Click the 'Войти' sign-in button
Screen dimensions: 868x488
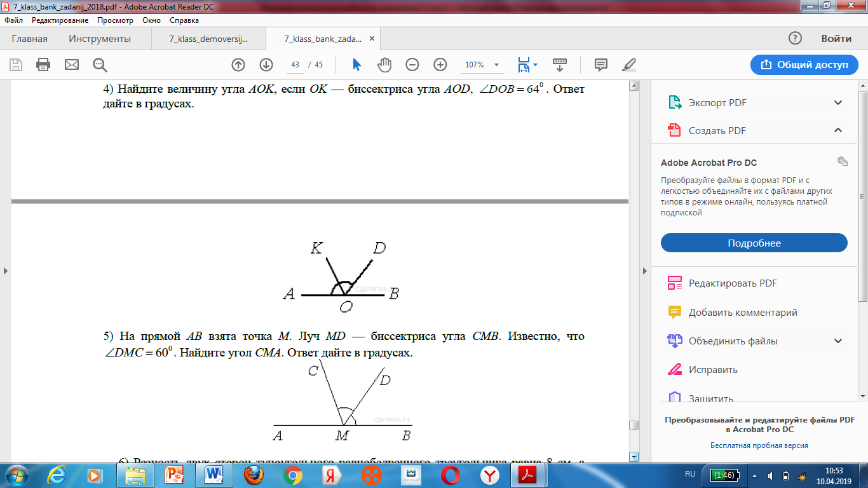836,38
